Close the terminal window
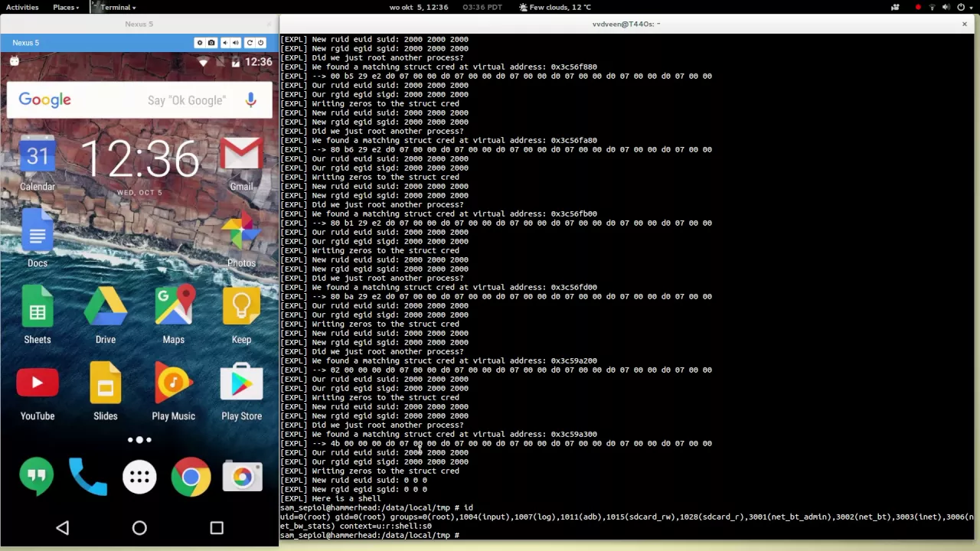 click(x=964, y=24)
